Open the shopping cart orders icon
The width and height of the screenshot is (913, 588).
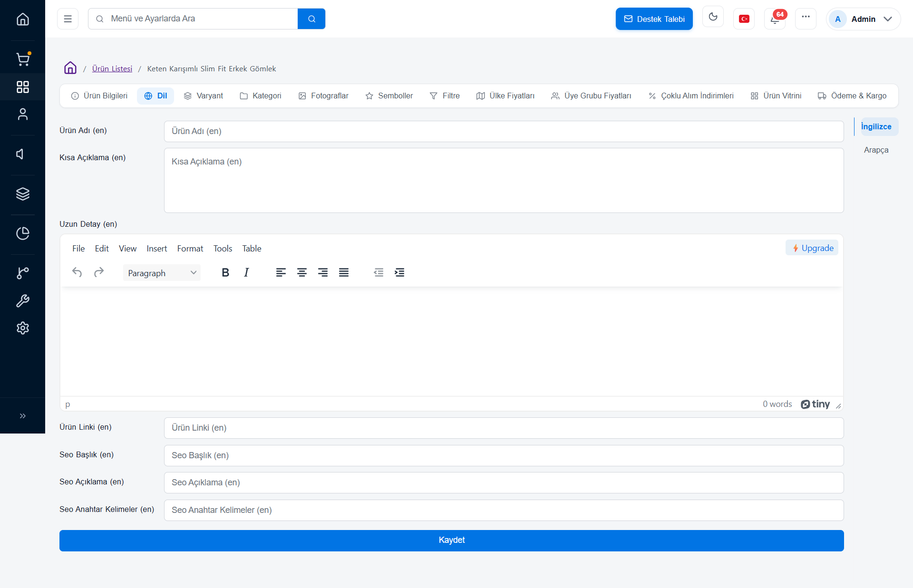pos(22,59)
